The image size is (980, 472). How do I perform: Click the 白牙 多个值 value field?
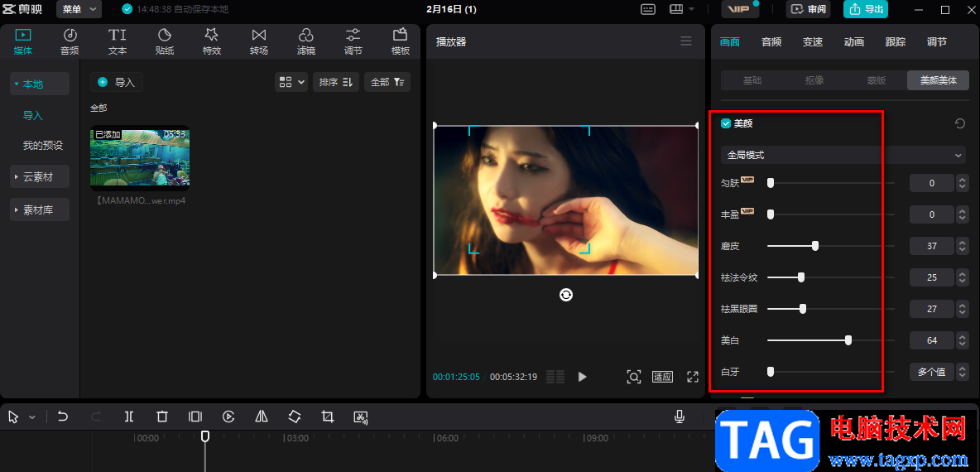[x=932, y=371]
